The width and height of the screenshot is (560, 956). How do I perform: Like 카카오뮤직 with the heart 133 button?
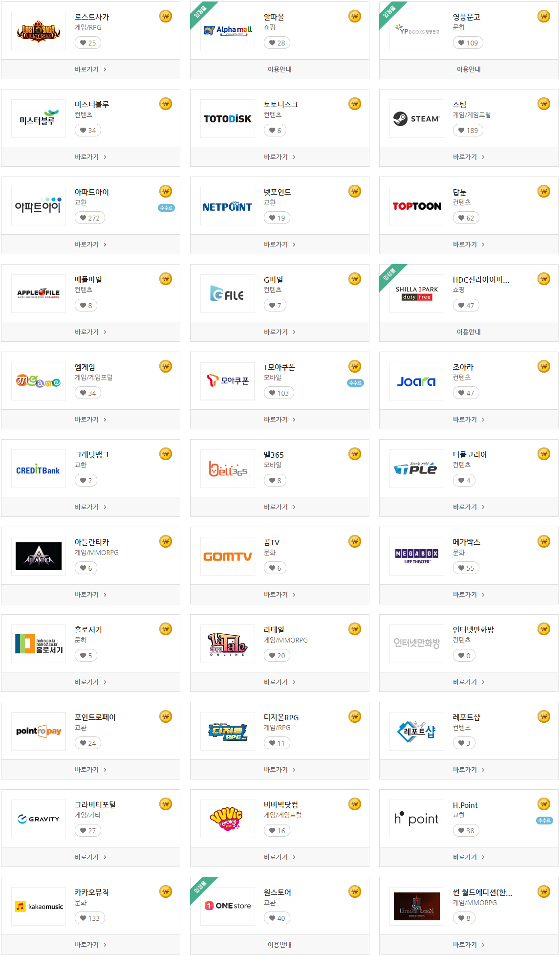click(x=90, y=918)
